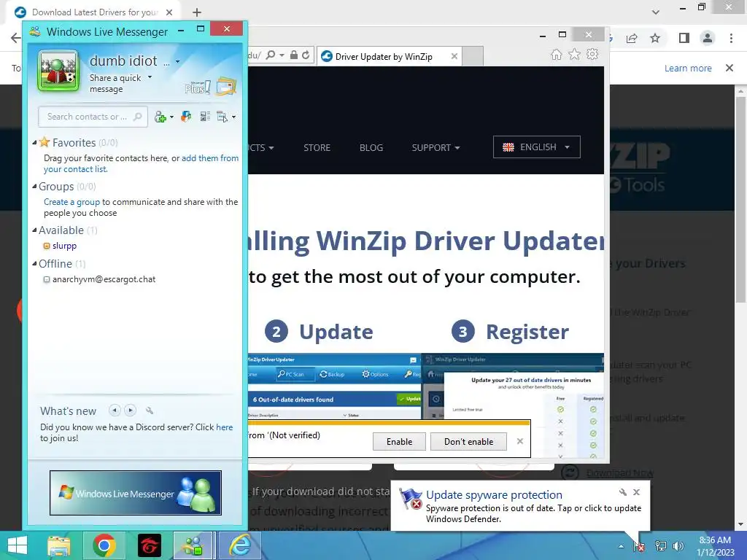747x560 pixels.
Task: Click the Messenger Plus! icon
Action: [x=197, y=87]
